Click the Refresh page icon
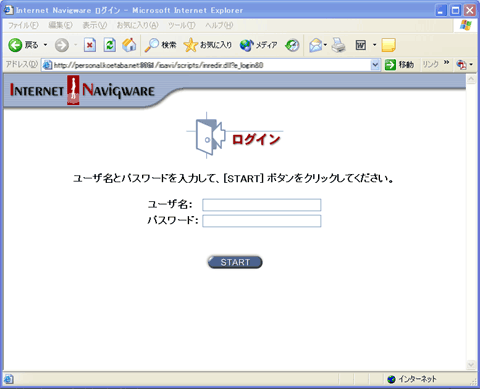Viewport: 480px width, 389px height. (x=109, y=45)
